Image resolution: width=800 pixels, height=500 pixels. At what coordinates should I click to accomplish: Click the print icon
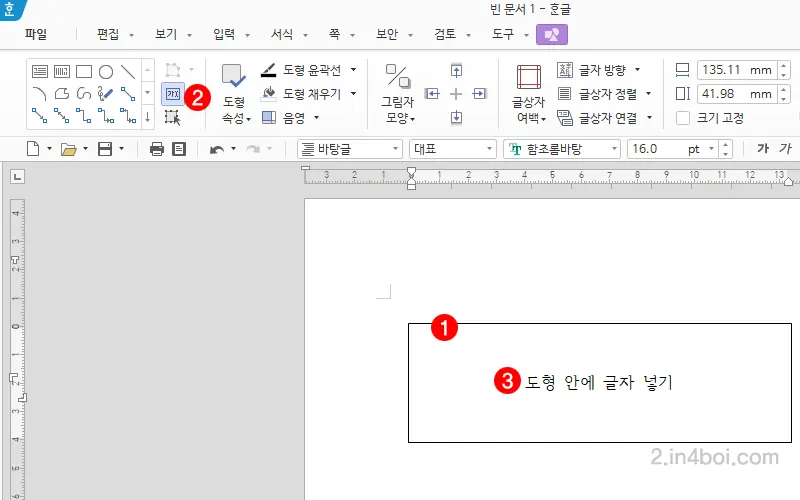(x=157, y=149)
